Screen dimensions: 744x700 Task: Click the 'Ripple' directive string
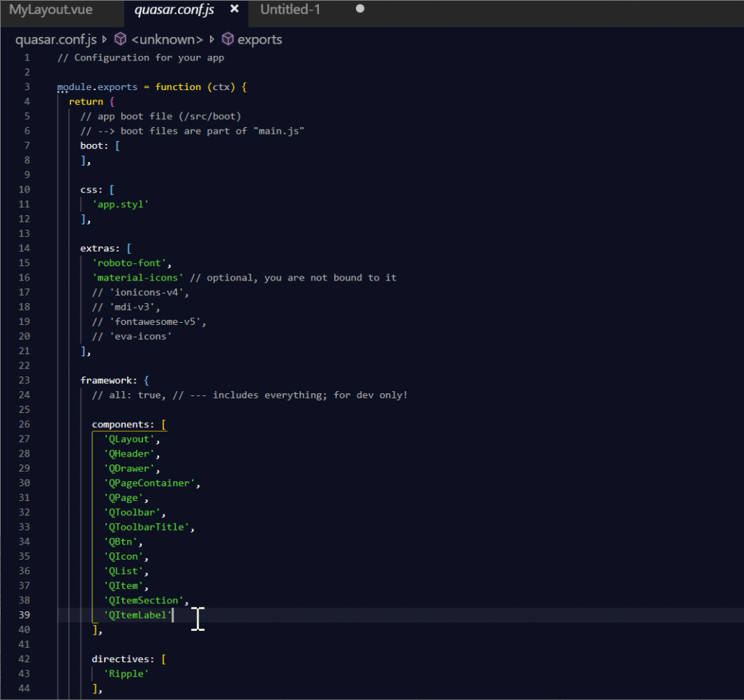click(x=126, y=674)
